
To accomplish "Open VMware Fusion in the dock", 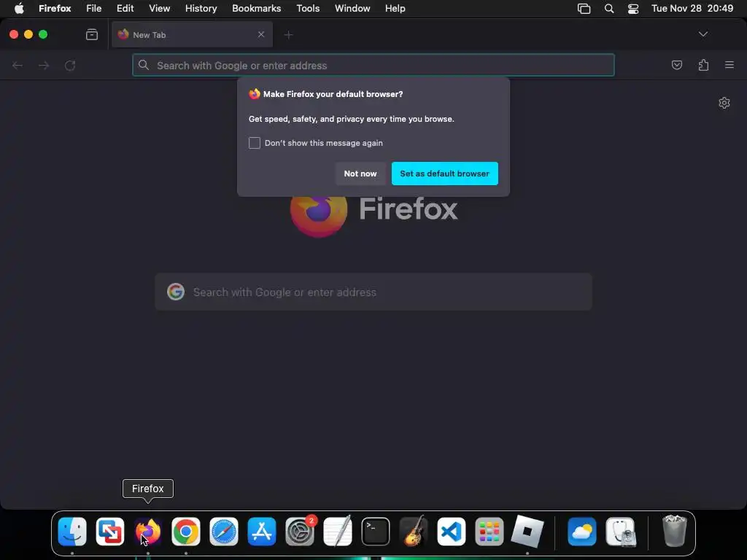I will (x=110, y=532).
